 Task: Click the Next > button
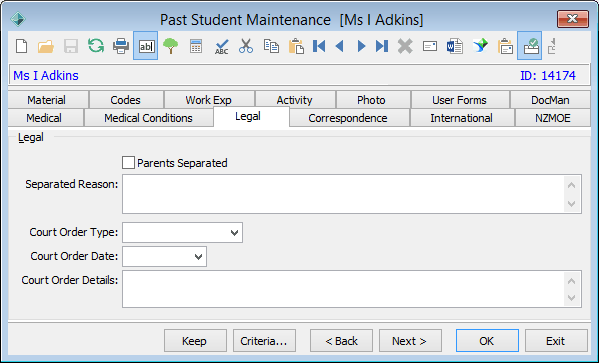410,340
